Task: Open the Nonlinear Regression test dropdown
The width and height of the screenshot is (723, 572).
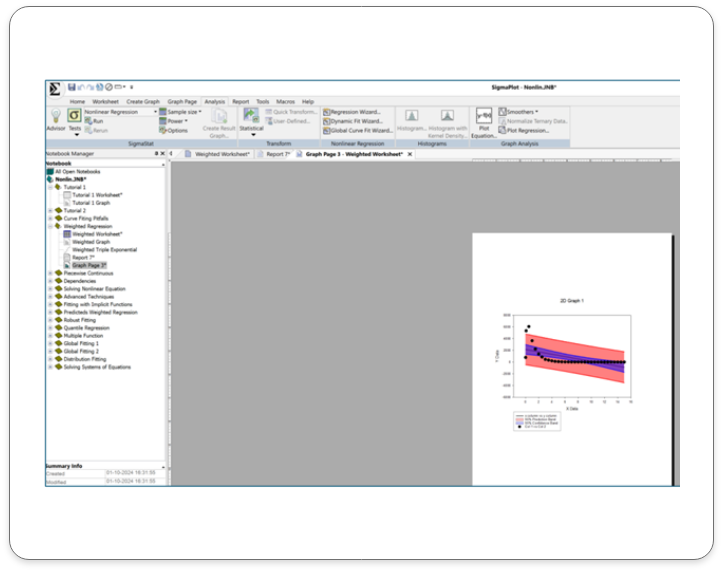Action: 156,112
